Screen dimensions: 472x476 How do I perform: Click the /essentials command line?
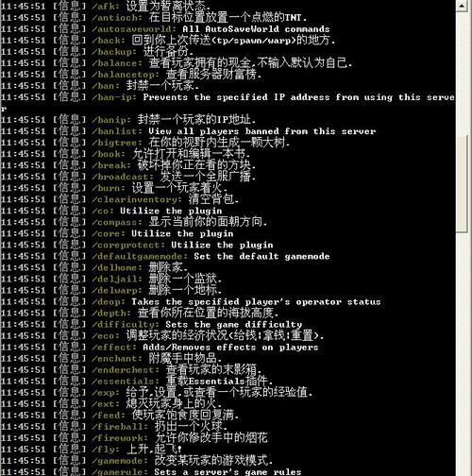tap(137, 381)
